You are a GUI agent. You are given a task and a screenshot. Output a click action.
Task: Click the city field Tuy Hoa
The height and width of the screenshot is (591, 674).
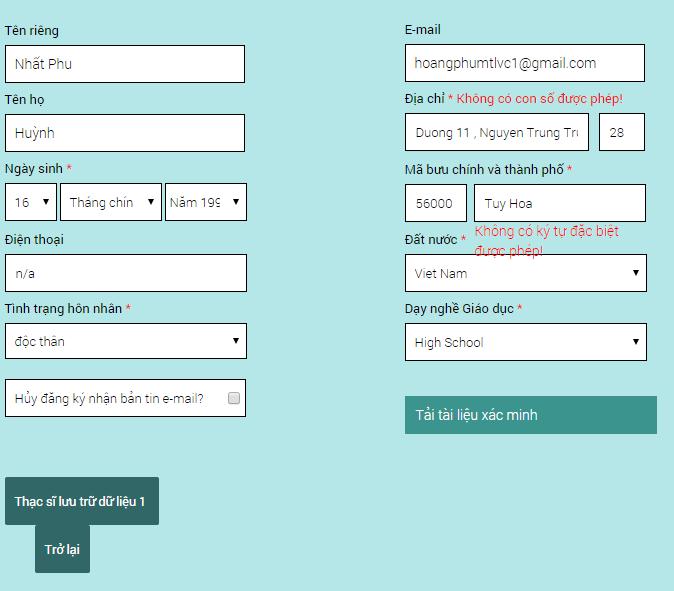click(560, 203)
